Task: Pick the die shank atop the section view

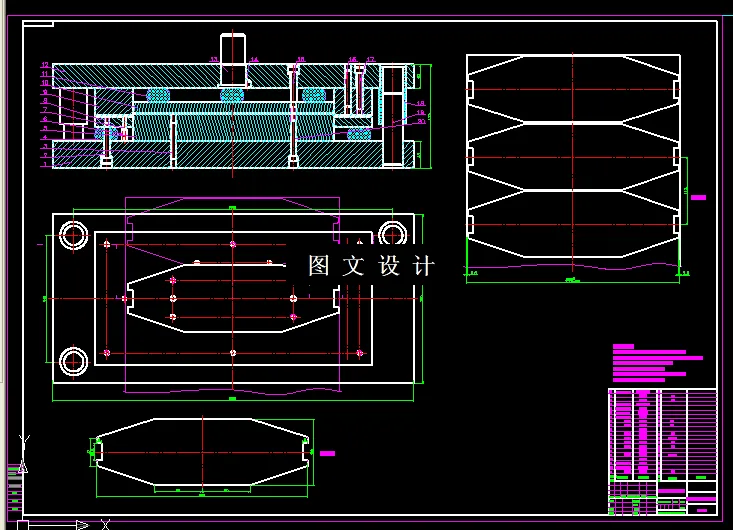Action: [x=233, y=59]
